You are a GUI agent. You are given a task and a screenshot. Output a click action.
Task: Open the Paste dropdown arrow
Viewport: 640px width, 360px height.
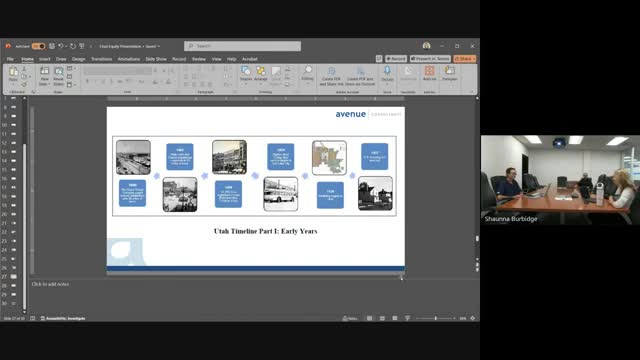coord(13,84)
